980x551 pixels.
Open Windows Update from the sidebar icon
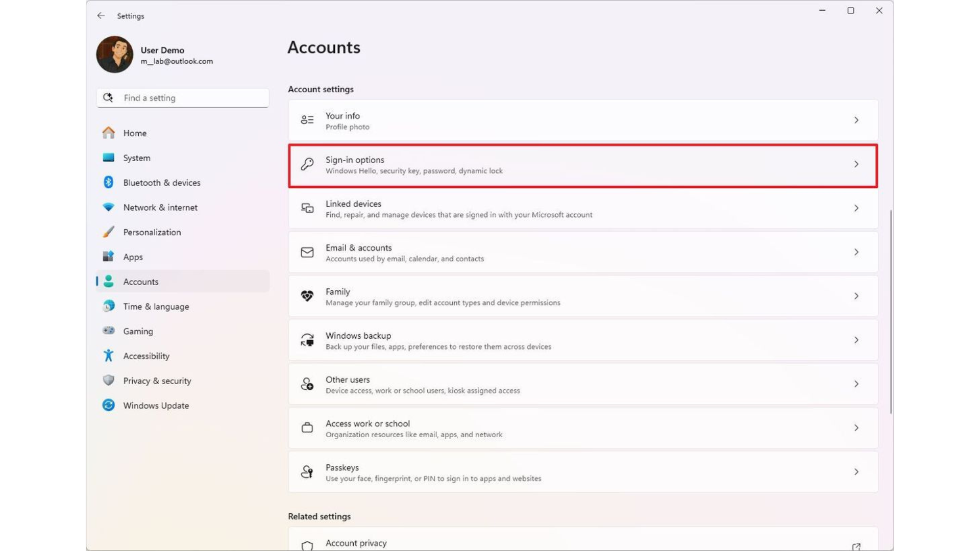[x=108, y=405]
